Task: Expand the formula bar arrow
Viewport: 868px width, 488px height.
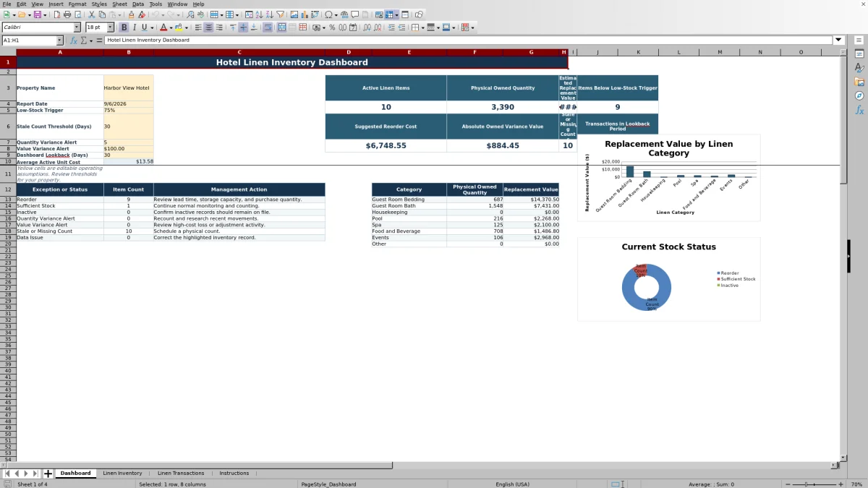Action: click(838, 40)
